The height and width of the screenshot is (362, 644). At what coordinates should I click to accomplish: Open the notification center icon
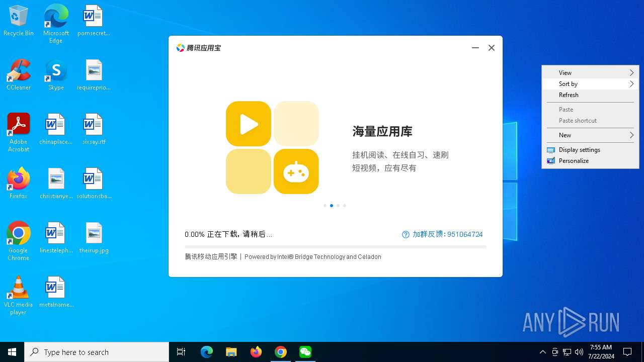pos(627,352)
